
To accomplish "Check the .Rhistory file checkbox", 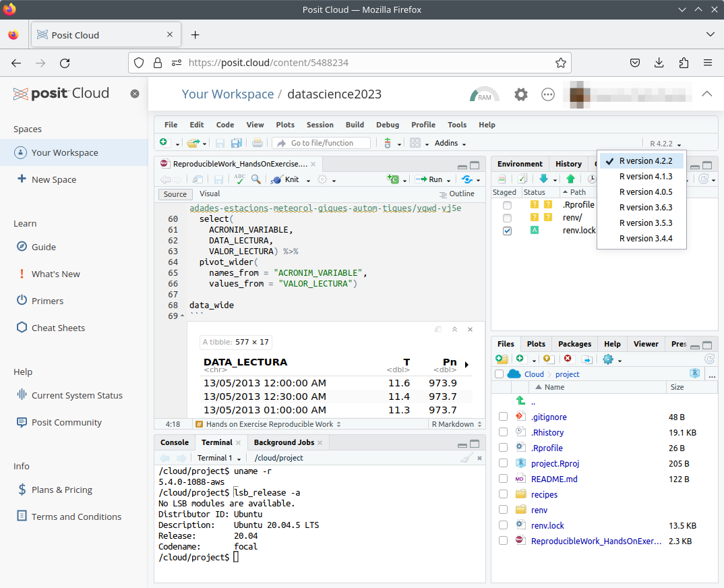I will click(504, 432).
